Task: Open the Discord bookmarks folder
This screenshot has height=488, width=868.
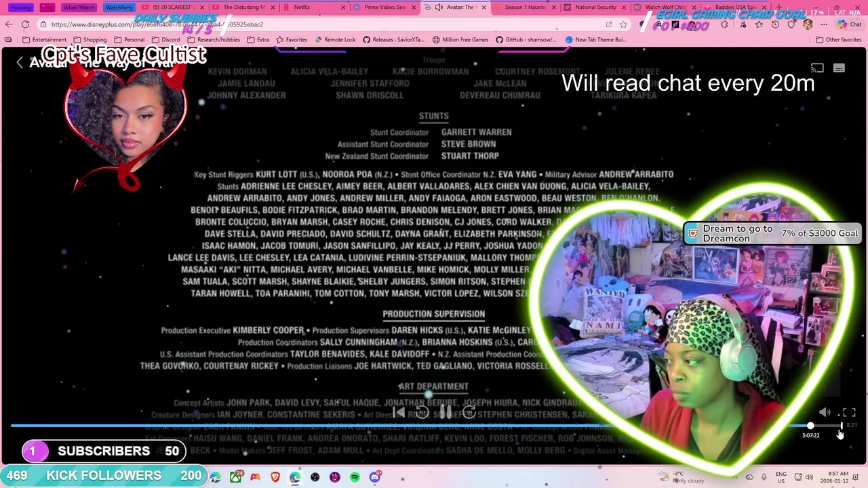Action: click(165, 40)
